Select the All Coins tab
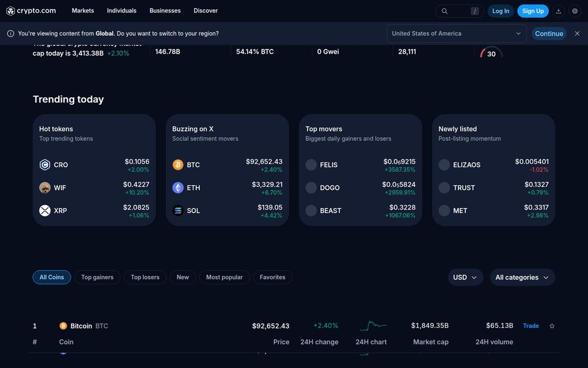This screenshot has height=368, width=588. click(52, 277)
